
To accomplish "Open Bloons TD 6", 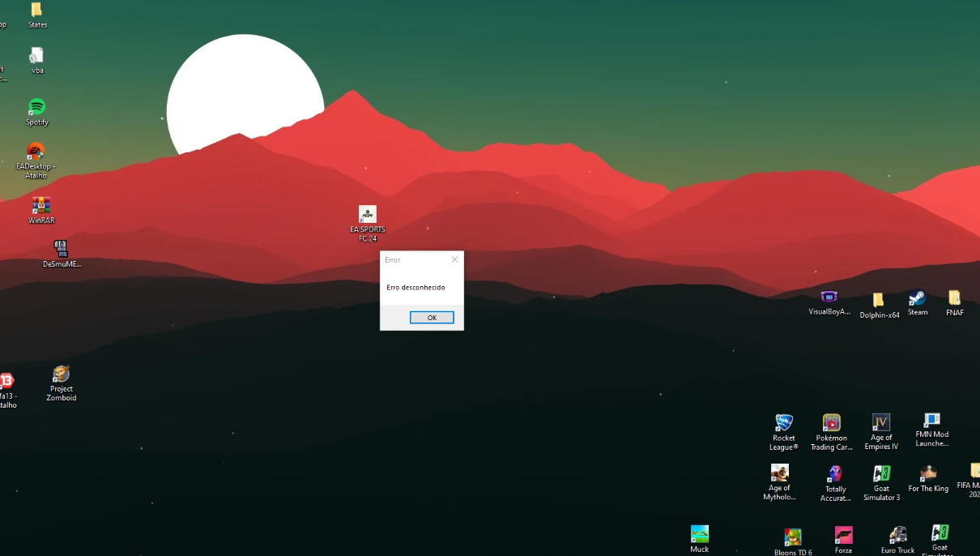I will pos(792,537).
